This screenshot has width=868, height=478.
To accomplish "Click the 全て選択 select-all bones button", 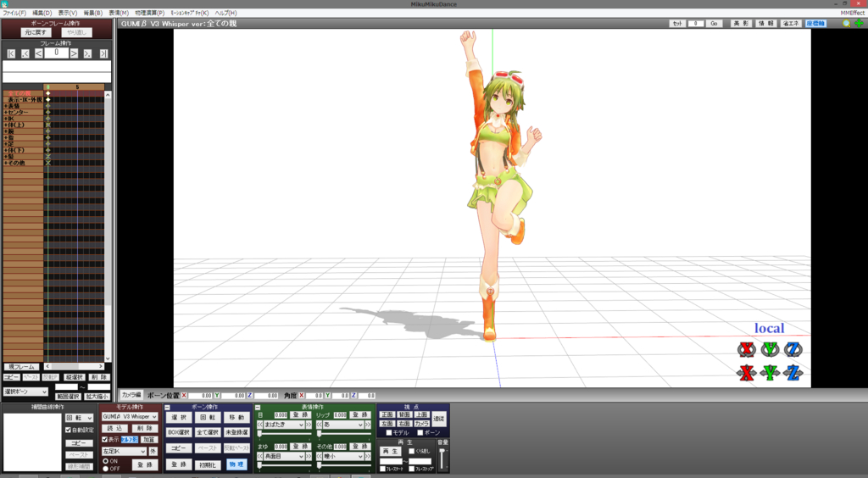I will pyautogui.click(x=208, y=432).
